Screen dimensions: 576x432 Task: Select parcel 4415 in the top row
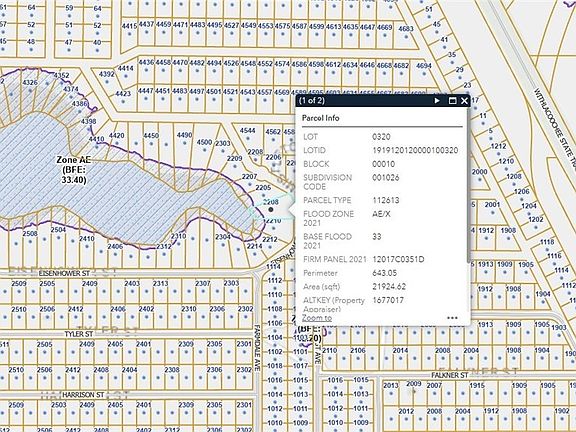coord(129,26)
